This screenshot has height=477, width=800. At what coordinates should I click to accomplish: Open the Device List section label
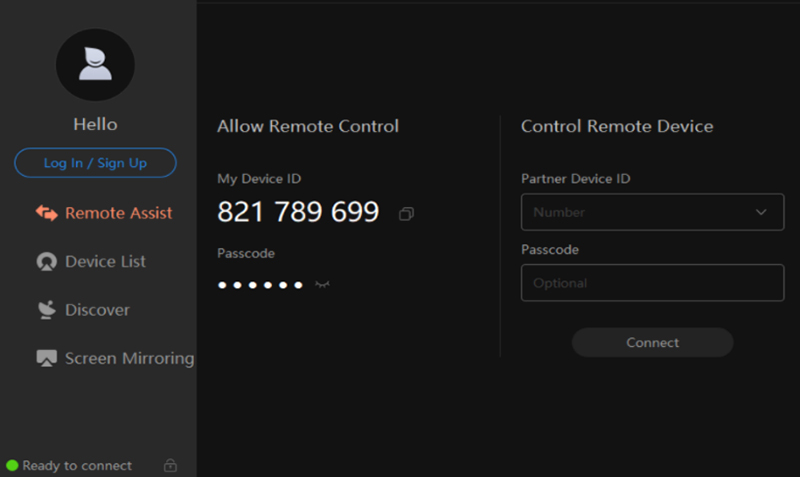click(105, 262)
